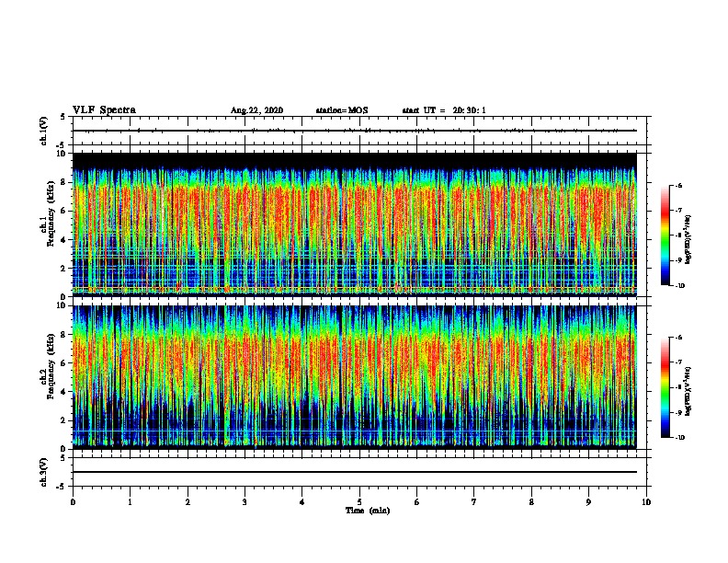728x563 pixels.
Task: Click the ch.2 frequency axis "8" tick label
Action: point(63,335)
